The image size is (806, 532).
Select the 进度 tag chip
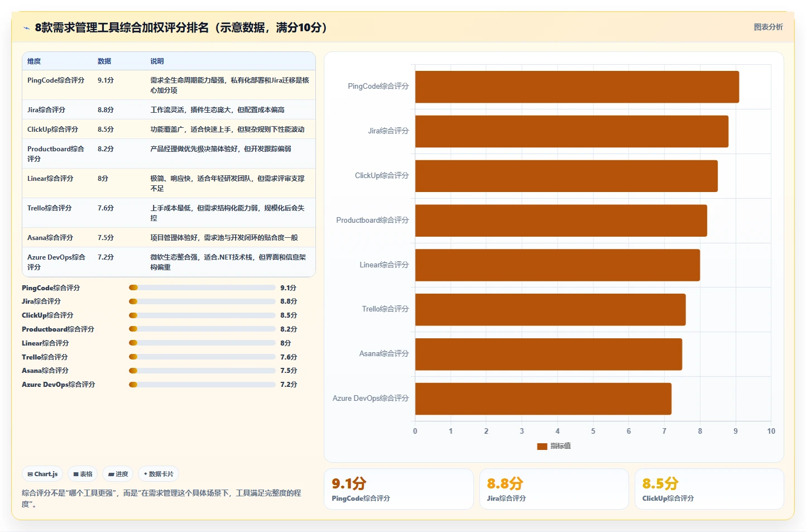pyautogui.click(x=118, y=474)
